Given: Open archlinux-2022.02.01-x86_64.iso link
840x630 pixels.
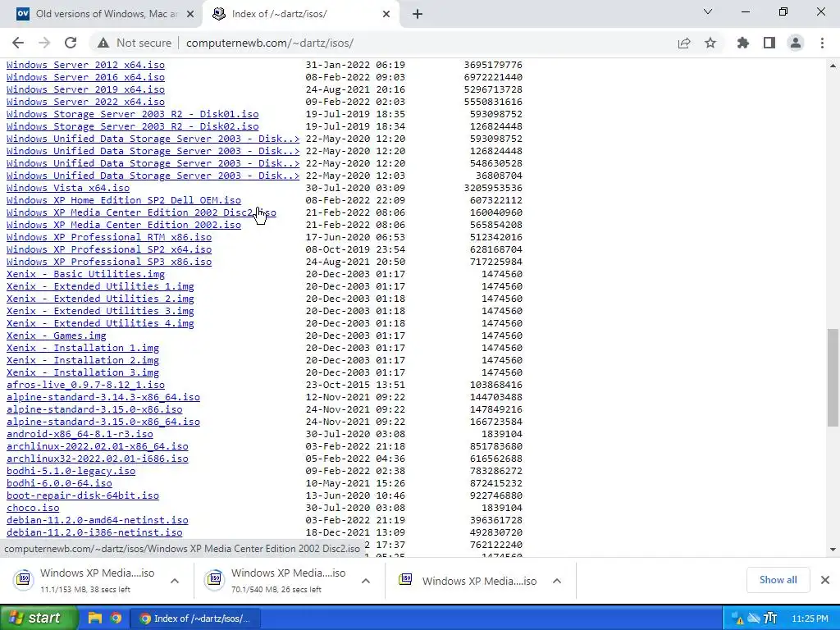Looking at the screenshot, I should click(98, 446).
